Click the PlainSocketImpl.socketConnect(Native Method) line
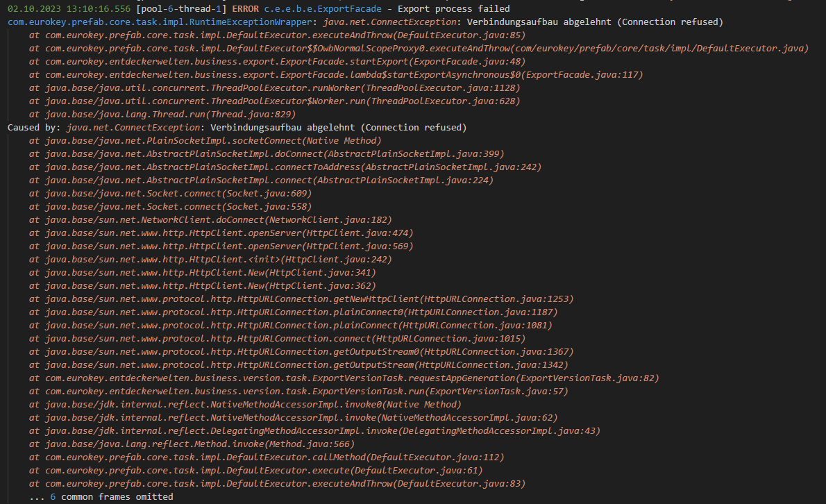 [205, 141]
